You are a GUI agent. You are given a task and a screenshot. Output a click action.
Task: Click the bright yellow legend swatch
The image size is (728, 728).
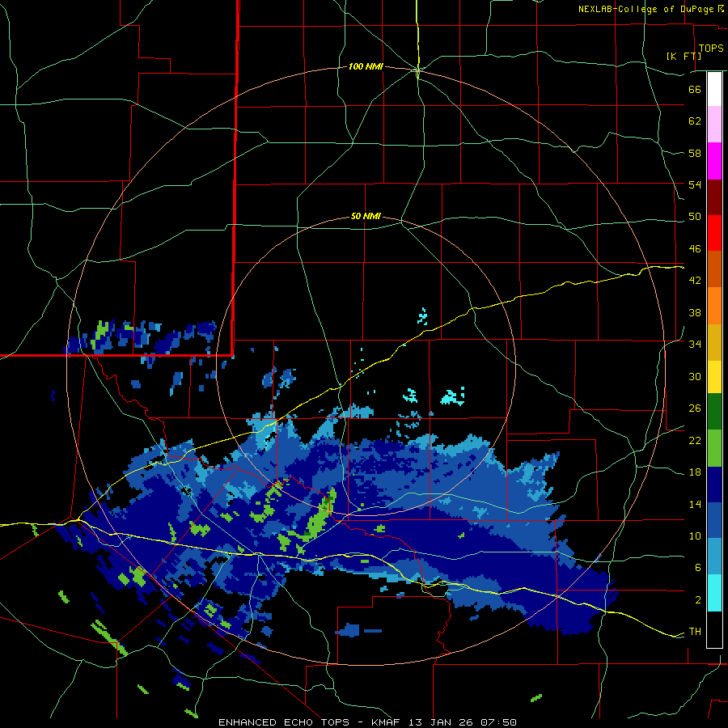714,376
